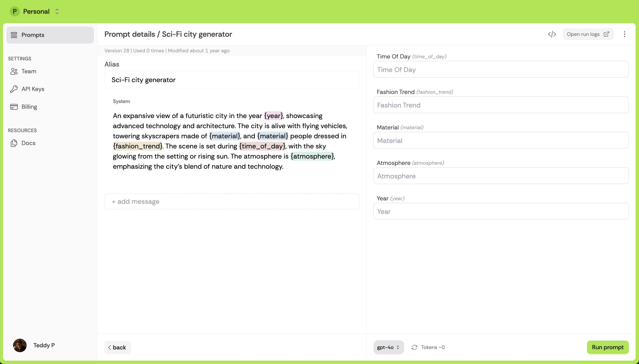Click Teddy P's profile avatar
639x364 pixels.
pyautogui.click(x=20, y=345)
